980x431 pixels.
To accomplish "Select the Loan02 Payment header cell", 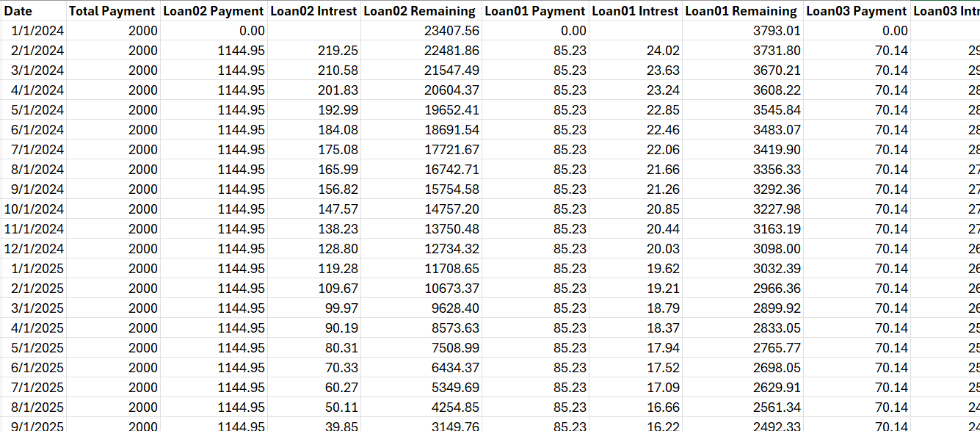I will [x=214, y=11].
